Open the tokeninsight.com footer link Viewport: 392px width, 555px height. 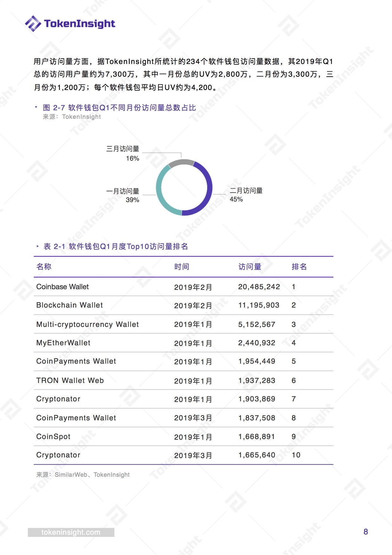pos(71,532)
